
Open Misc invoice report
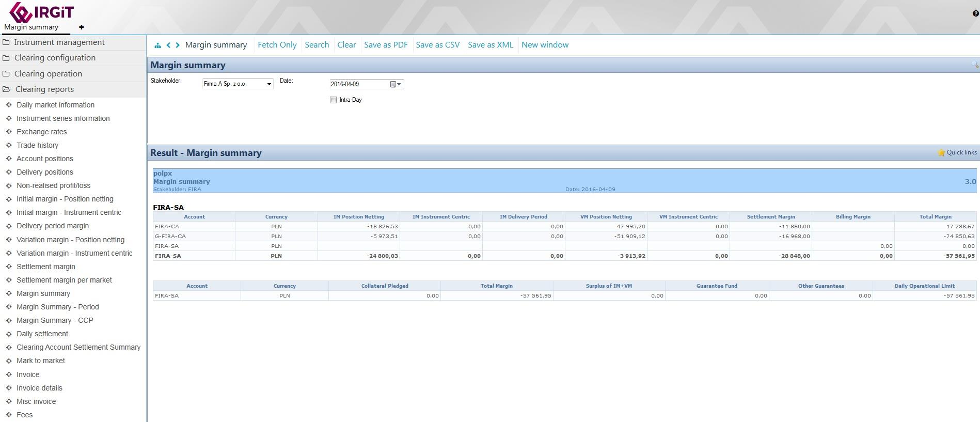coord(36,401)
